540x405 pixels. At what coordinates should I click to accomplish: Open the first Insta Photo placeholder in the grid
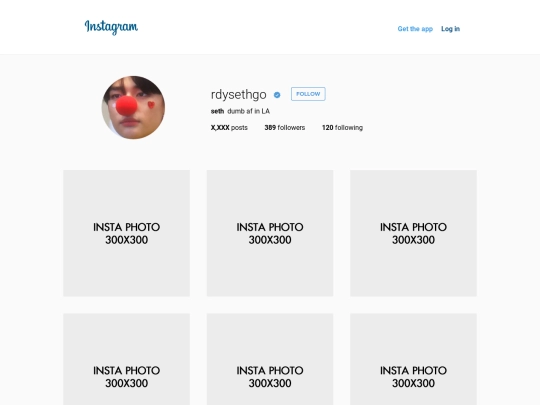pyautogui.click(x=126, y=233)
